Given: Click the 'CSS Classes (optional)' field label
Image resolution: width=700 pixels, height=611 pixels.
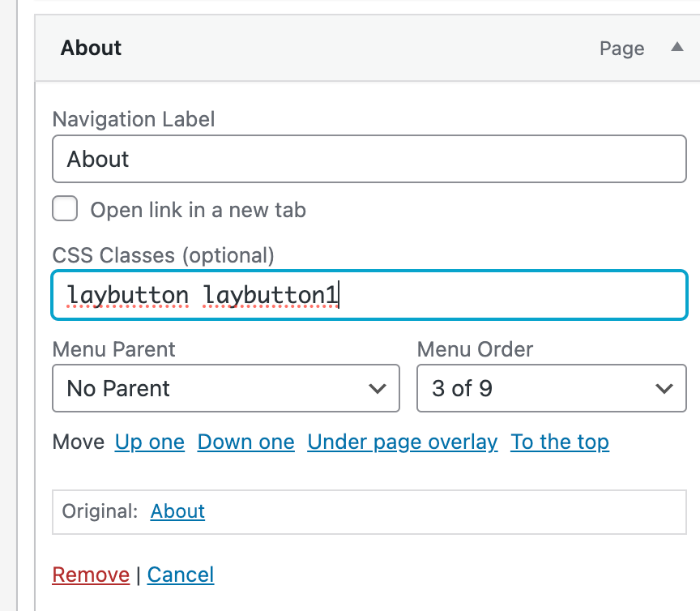Looking at the screenshot, I should point(163,256).
